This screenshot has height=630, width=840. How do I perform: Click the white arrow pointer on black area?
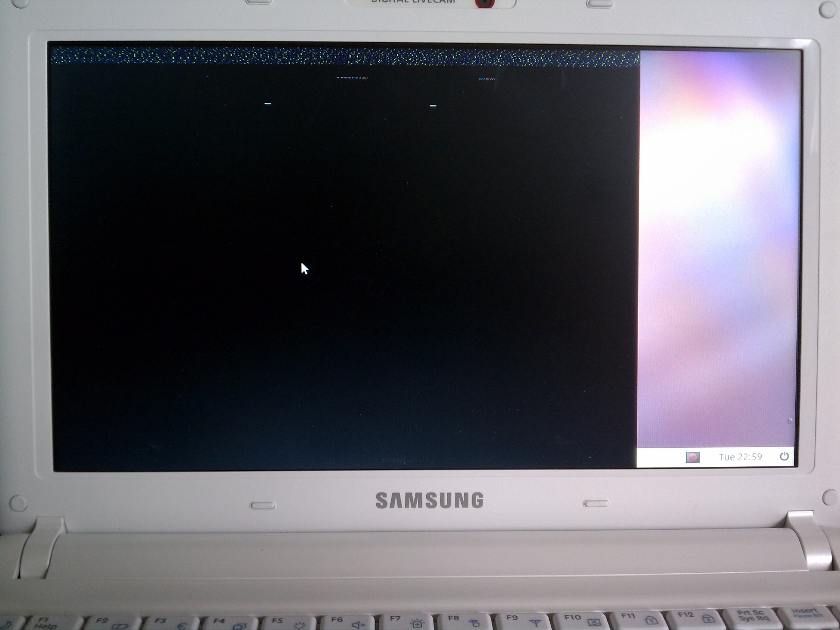304,268
